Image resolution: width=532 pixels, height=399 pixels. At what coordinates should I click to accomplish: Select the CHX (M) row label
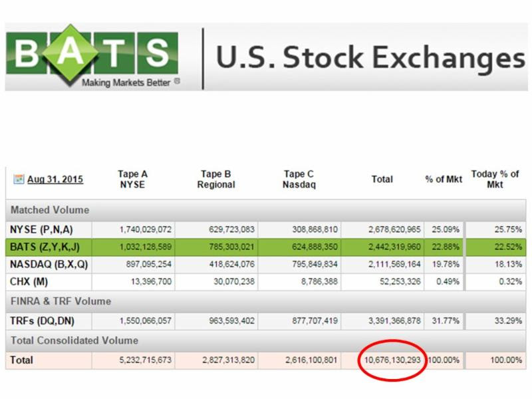pos(29,281)
